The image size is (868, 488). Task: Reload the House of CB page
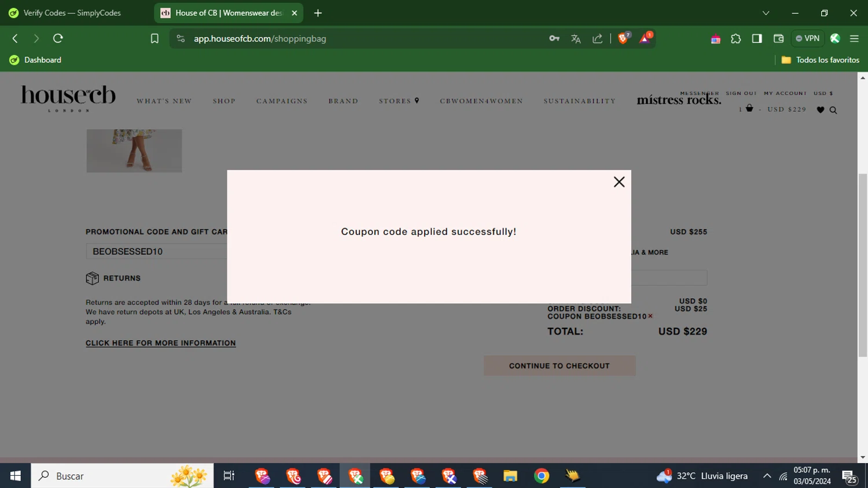coord(58,39)
